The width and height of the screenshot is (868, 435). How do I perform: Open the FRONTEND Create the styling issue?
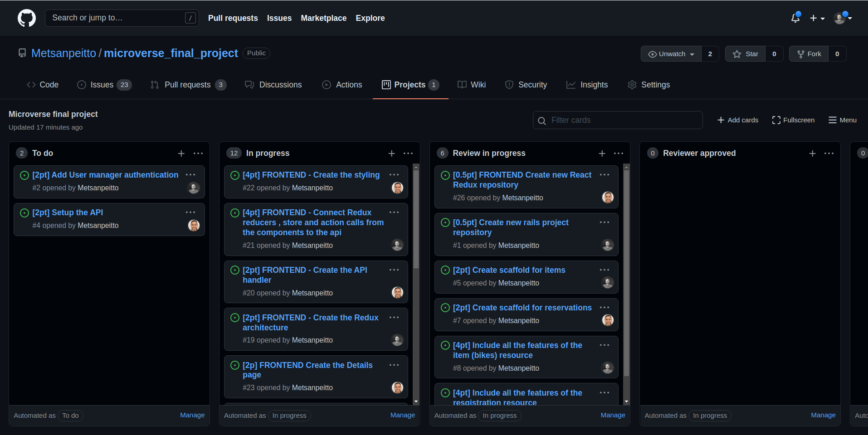tap(311, 175)
